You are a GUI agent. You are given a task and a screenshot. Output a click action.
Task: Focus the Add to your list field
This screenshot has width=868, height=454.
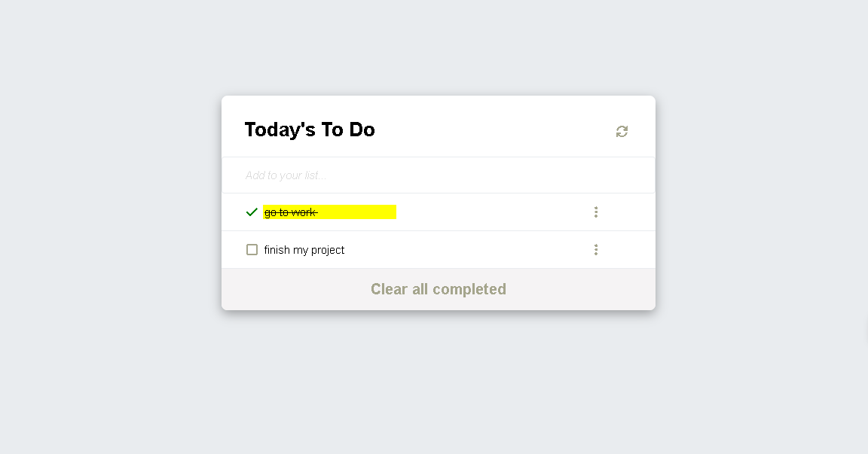tap(439, 175)
